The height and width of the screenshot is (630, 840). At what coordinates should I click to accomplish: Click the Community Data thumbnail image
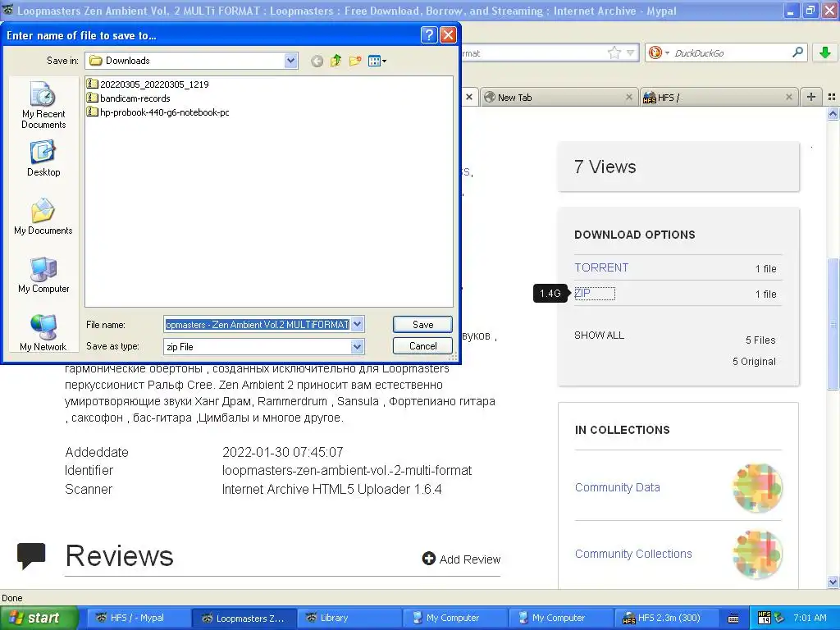(x=757, y=487)
